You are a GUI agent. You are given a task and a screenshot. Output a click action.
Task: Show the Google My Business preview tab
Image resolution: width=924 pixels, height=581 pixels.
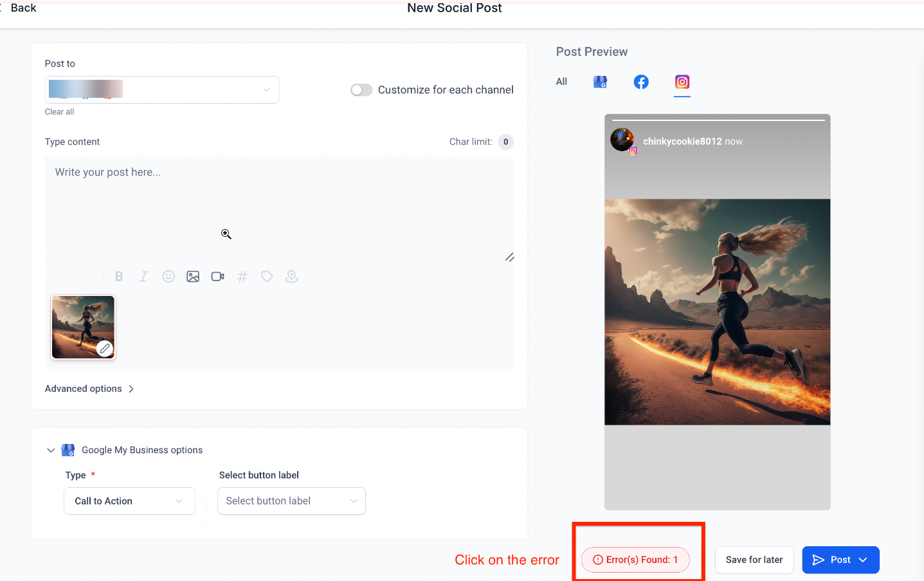(x=600, y=82)
